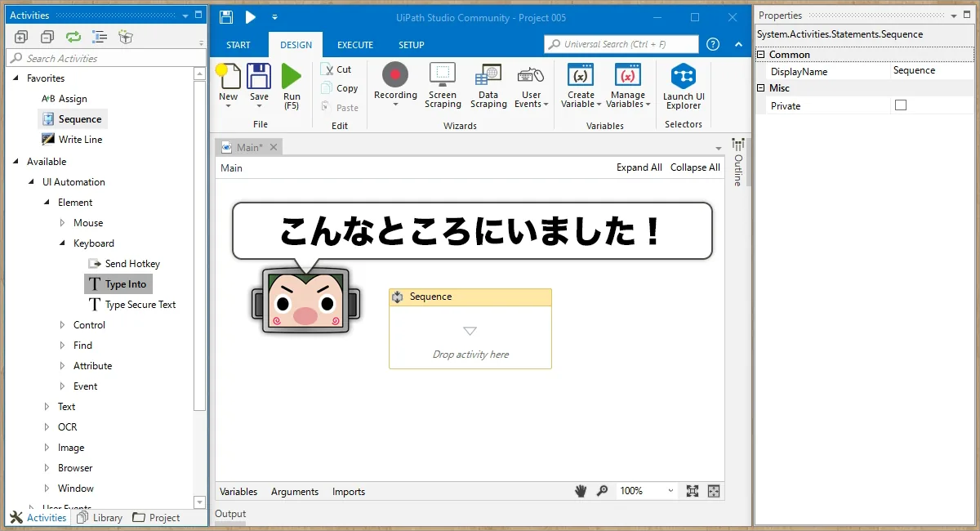Click the magnifier zoom icon in designer footer
The width and height of the screenshot is (980, 531).
(x=603, y=491)
